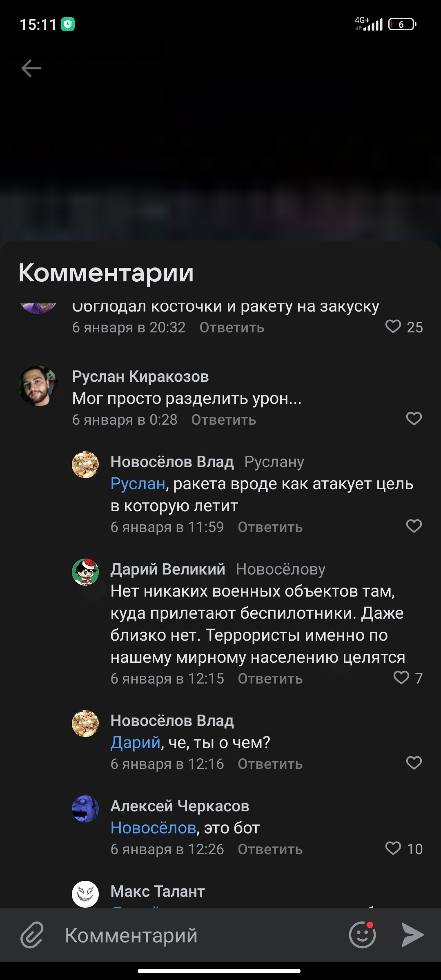441x980 pixels.
Task: Like the comment posted at 11:59
Action: (414, 526)
